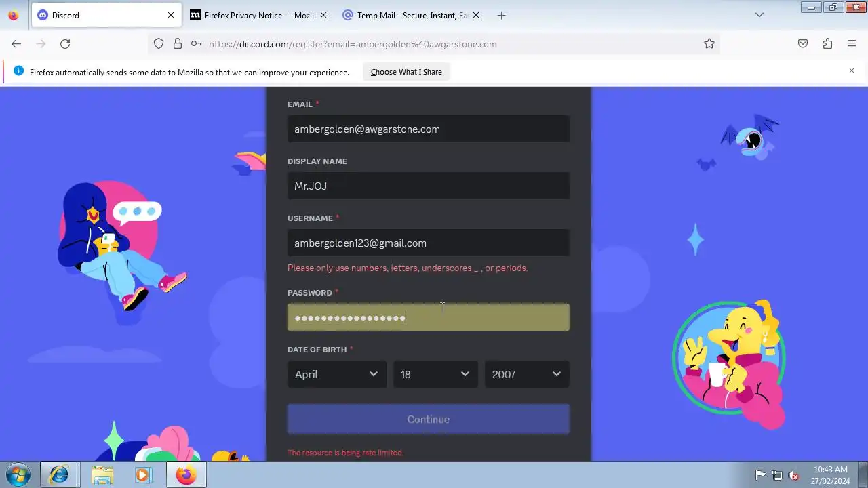Switch to Firefox Privacy Notice tab
The width and height of the screenshot is (868, 488).
click(x=258, y=15)
